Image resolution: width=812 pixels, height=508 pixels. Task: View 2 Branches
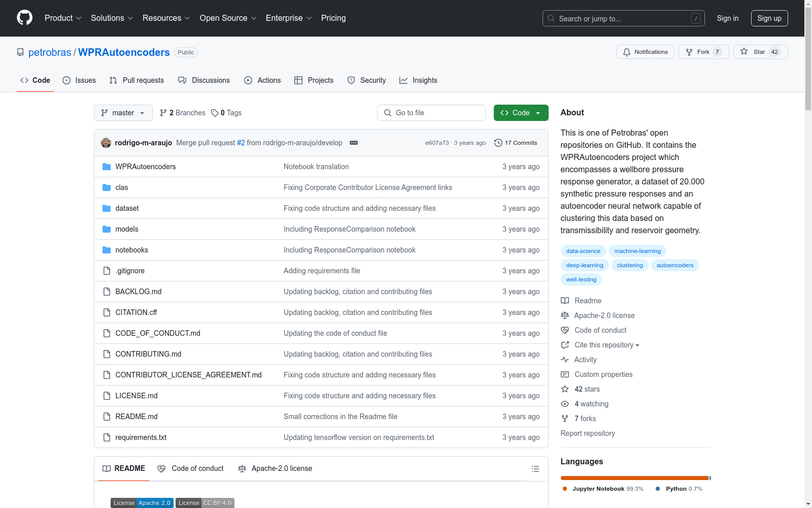(183, 113)
